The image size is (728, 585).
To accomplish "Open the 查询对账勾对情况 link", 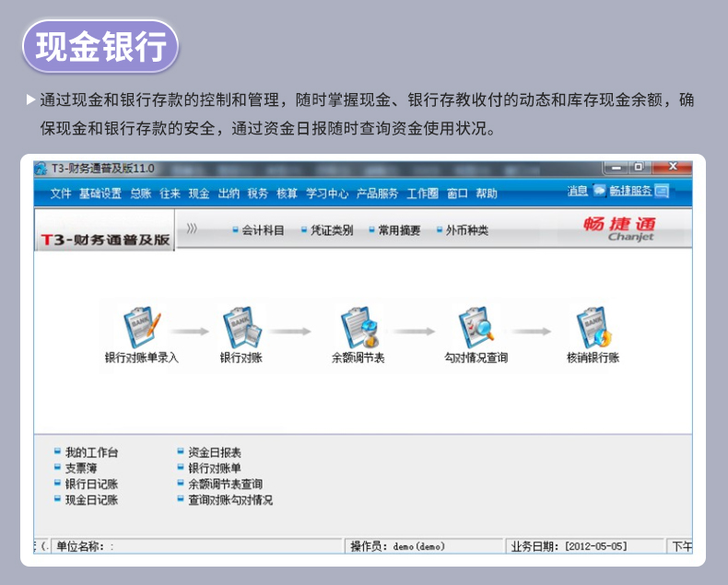I will point(230,499).
